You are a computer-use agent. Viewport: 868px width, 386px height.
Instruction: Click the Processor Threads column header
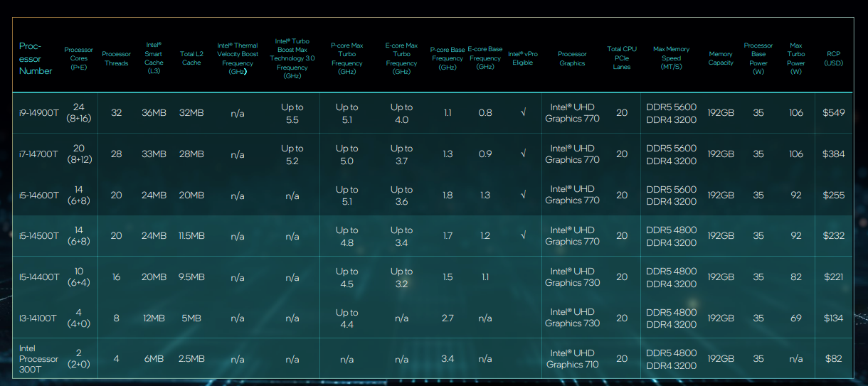click(116, 58)
